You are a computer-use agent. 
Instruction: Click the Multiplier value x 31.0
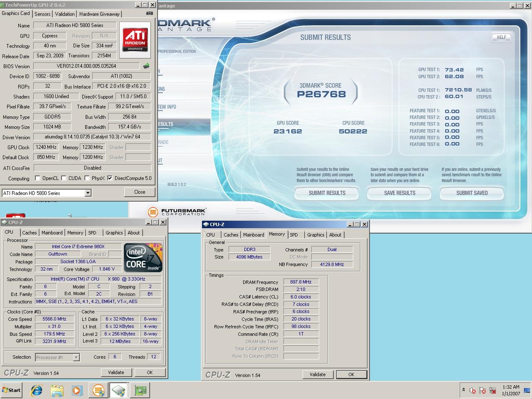coord(54,327)
